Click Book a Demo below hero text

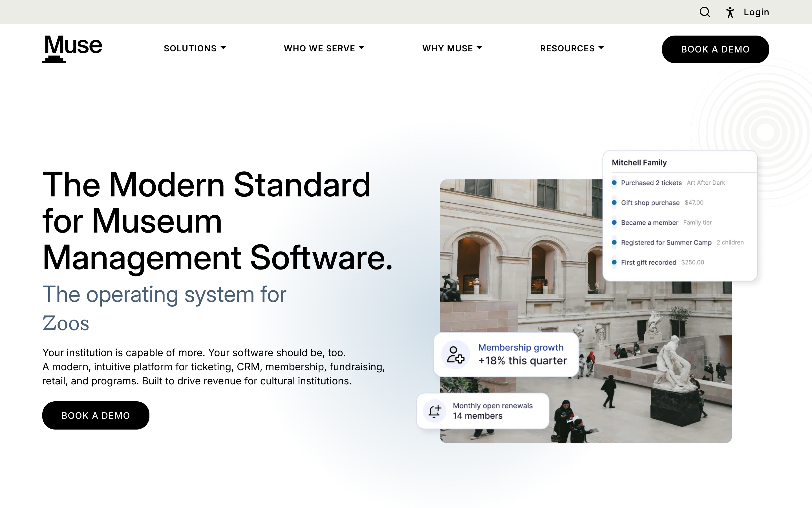96,415
